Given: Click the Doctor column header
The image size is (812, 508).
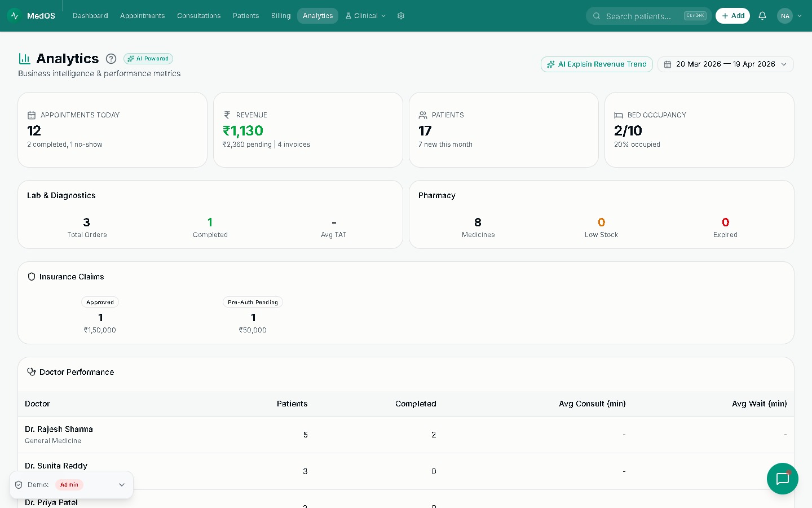Looking at the screenshot, I should (37, 404).
